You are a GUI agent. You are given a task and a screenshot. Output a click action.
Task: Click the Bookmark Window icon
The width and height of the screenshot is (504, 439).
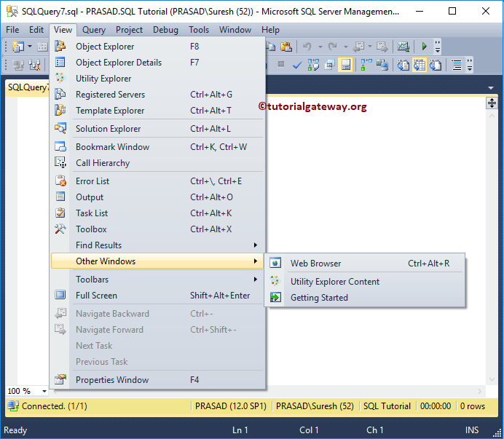(60, 146)
